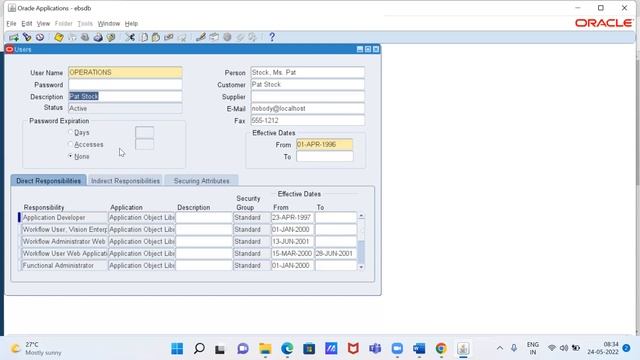The height and width of the screenshot is (360, 640).
Task: Select the Workflow Administrator Web responsibility row
Action: [64, 242]
